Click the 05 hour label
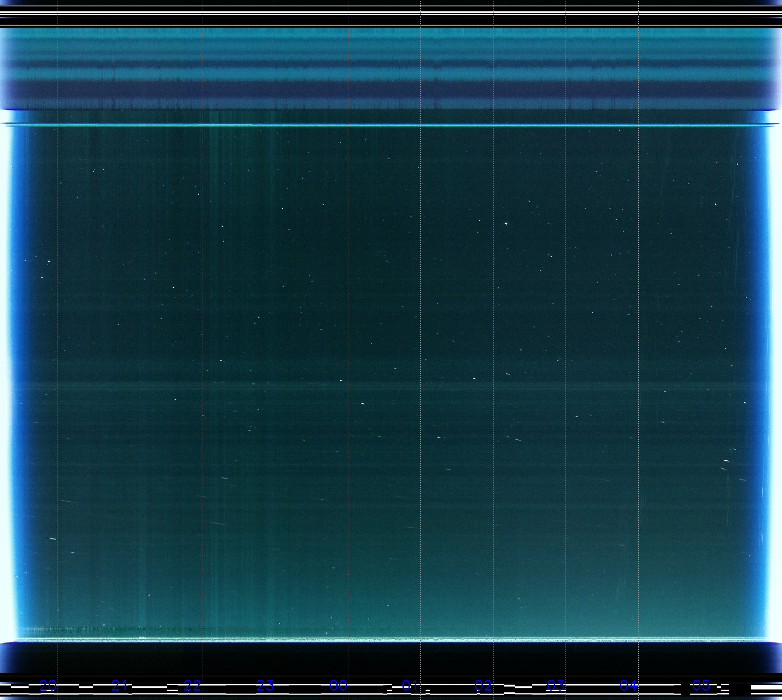This screenshot has height=700, width=782. (701, 685)
